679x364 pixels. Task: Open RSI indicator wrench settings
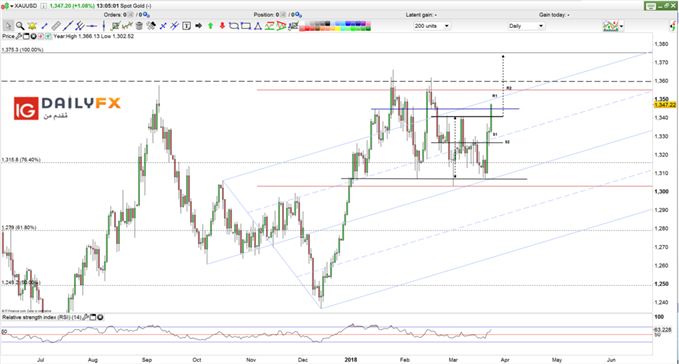[x=86, y=317]
